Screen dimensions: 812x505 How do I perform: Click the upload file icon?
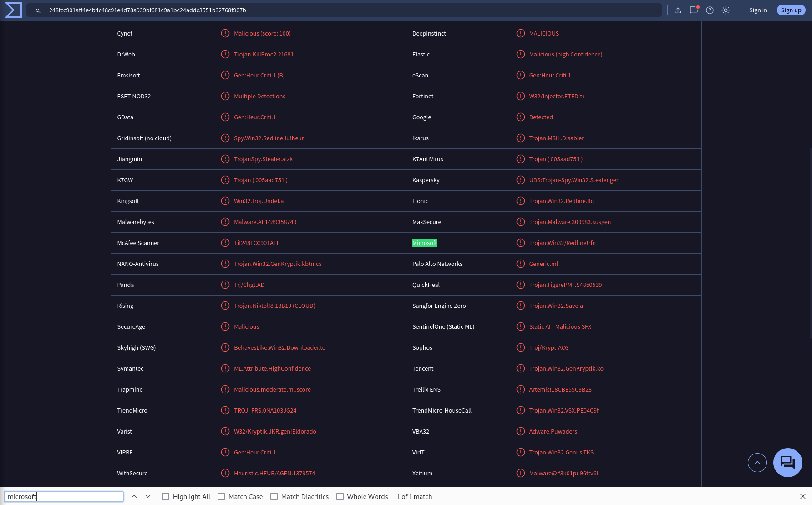pos(678,10)
